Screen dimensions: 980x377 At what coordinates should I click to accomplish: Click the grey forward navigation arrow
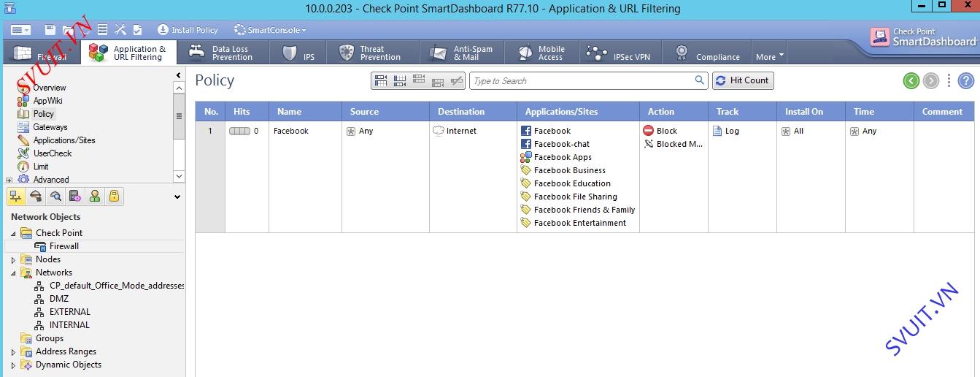[x=931, y=80]
